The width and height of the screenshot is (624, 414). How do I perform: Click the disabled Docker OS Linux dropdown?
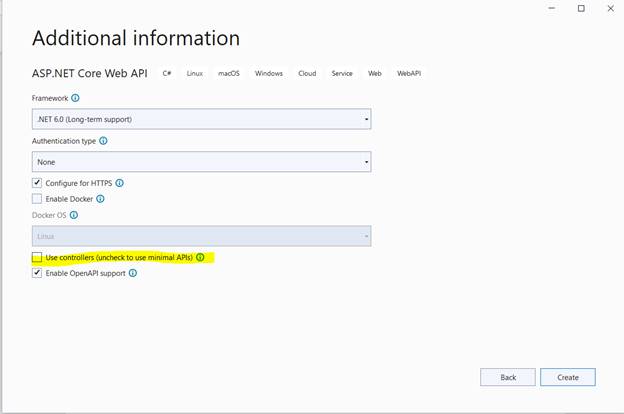click(201, 236)
